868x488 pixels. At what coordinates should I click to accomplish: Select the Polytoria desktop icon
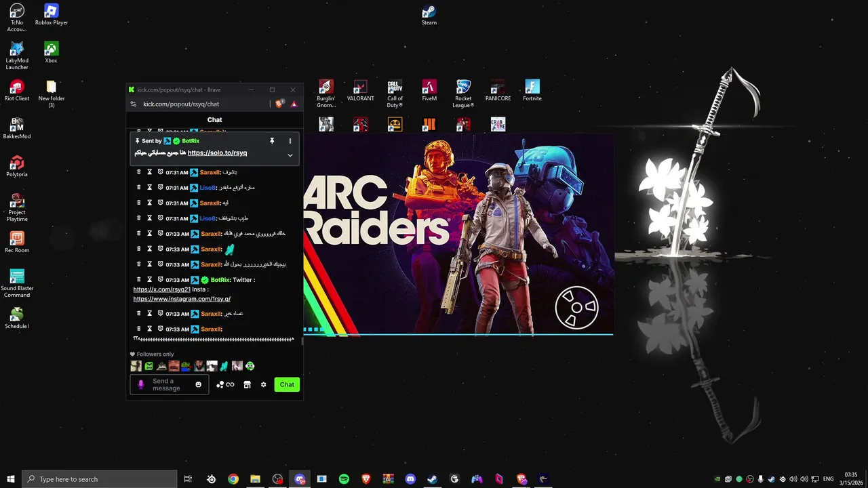[x=17, y=167]
